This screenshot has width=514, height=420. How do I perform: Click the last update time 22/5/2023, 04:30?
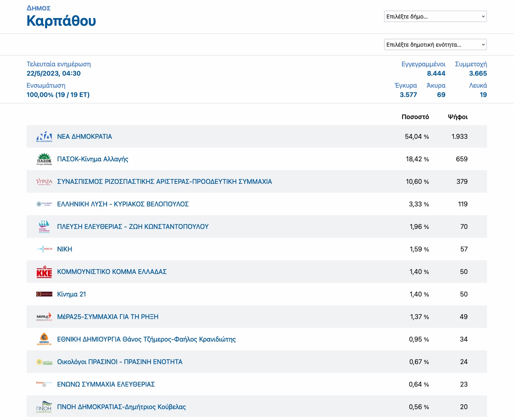pos(54,73)
